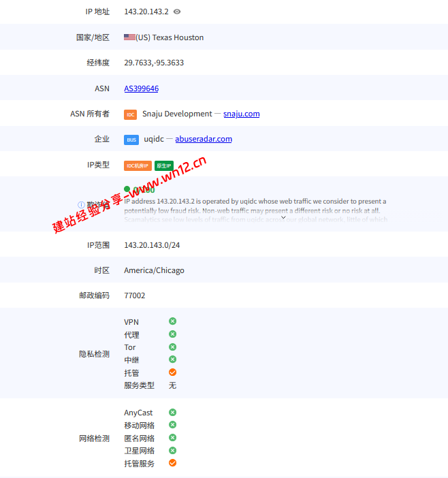Click the AnyCast detection label
Viewport: 448px width, 478px height.
point(138,413)
